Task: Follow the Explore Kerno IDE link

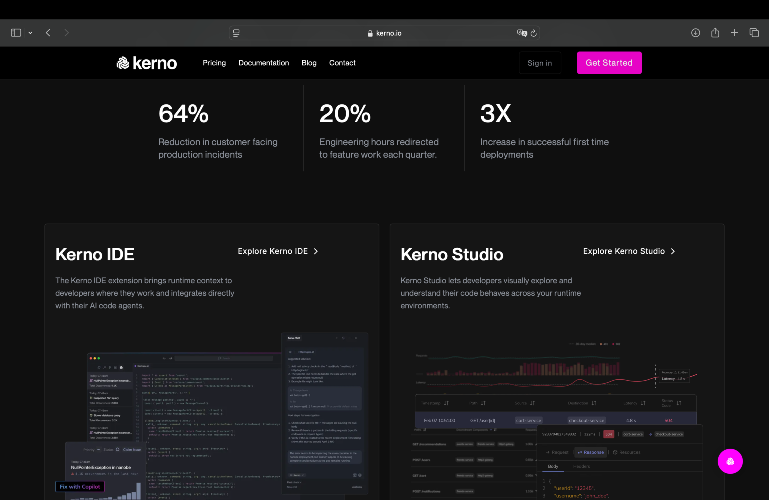Action: coord(278,251)
